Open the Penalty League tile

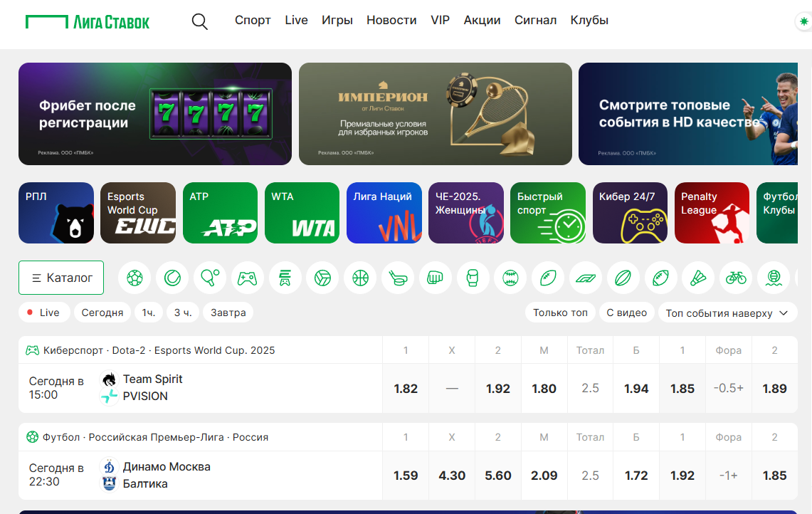pyautogui.click(x=712, y=213)
